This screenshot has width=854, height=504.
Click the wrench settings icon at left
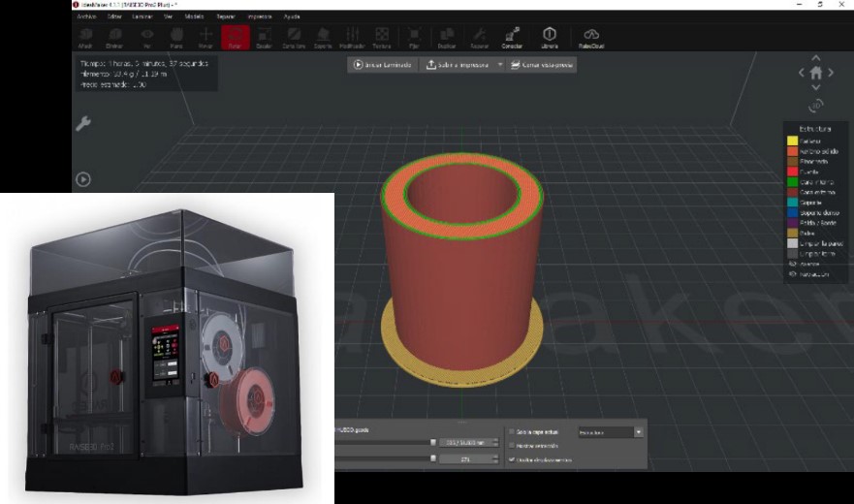82,124
